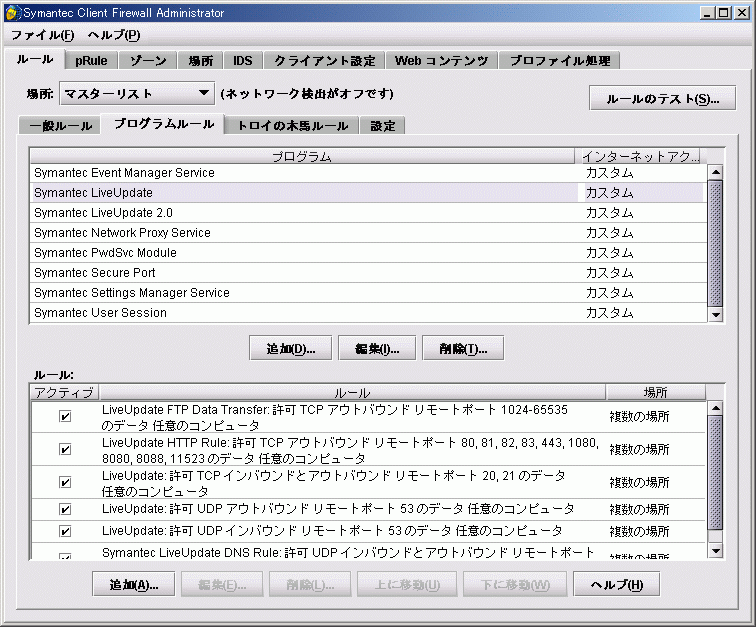Uncheck LiveUpdate TCP ports 20, 21 rule checkbox
This screenshot has height=627, width=756.
(65, 482)
